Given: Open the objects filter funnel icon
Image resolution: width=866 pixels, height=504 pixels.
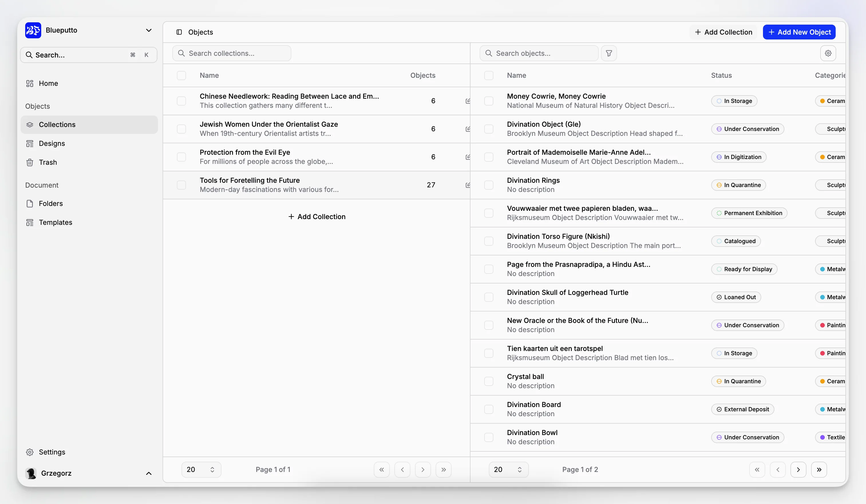Looking at the screenshot, I should coord(609,53).
